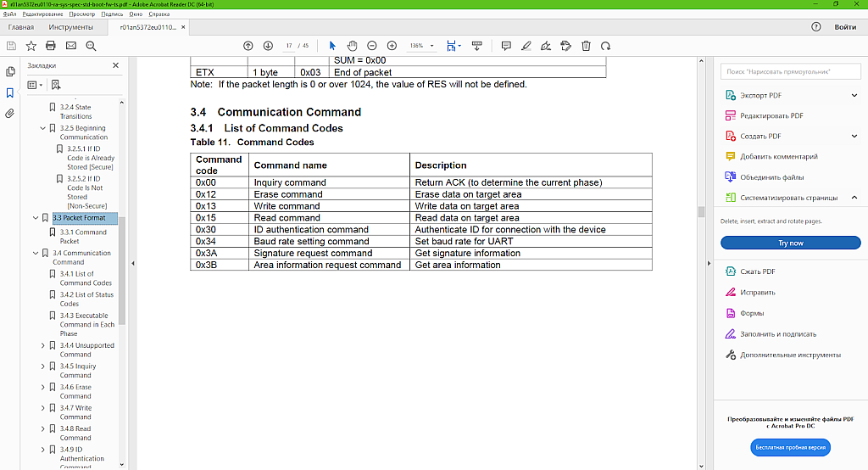This screenshot has width=868, height=470.
Task: Add file to starred with star icon
Action: coord(31,45)
